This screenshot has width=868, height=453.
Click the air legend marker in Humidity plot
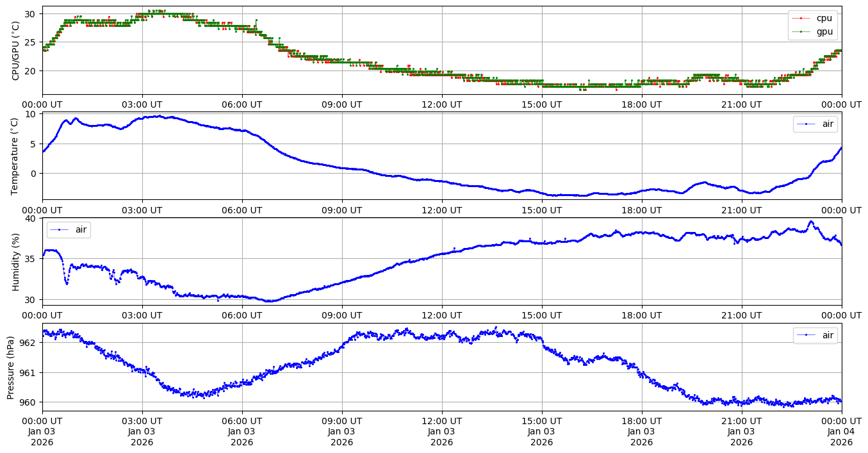pyautogui.click(x=59, y=229)
